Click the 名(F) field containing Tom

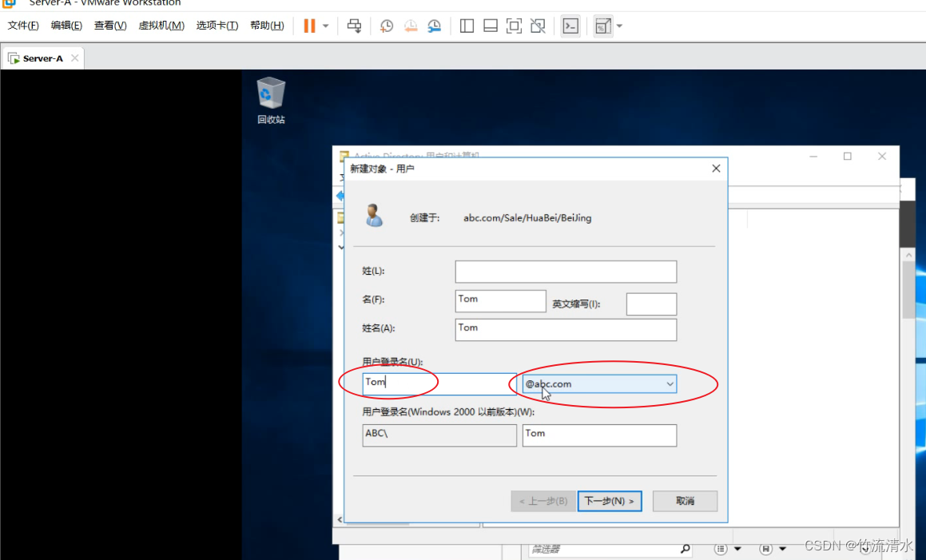[500, 300]
